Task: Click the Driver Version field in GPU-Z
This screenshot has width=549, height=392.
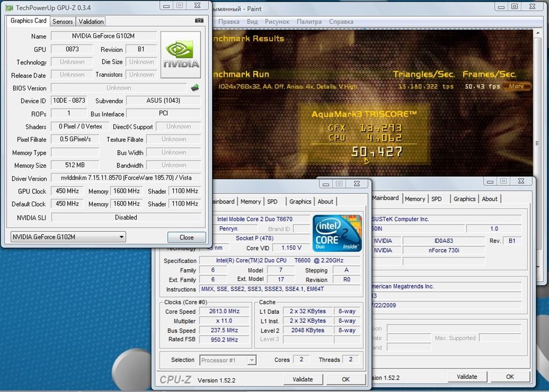Action: click(126, 178)
